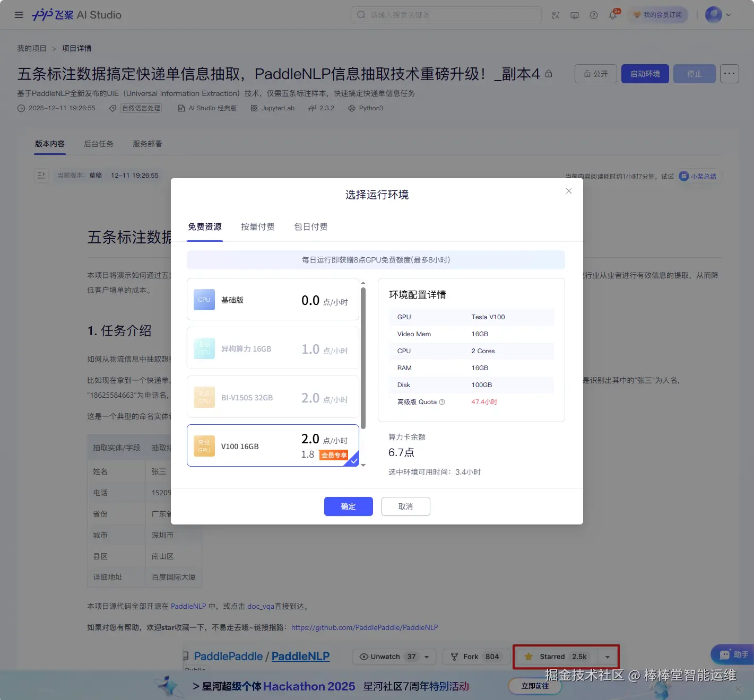Click the PaddlePaddle repository owner link

click(x=228, y=656)
